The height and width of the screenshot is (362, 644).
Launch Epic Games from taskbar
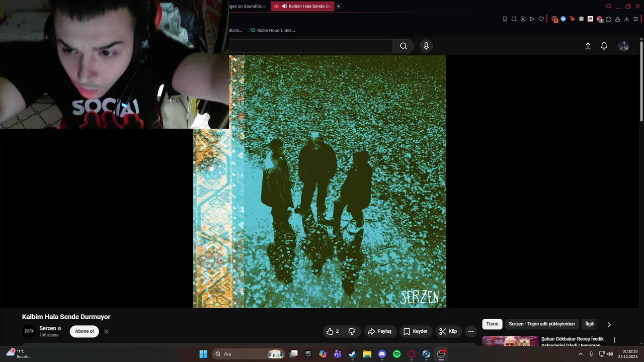(308, 354)
